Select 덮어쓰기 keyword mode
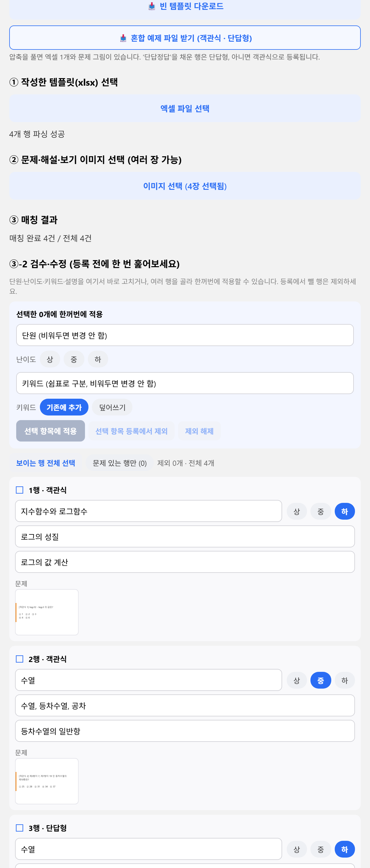The height and width of the screenshot is (868, 370). coord(112,407)
